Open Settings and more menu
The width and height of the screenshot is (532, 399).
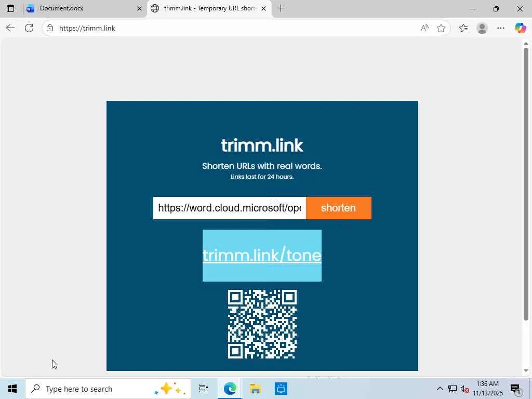[501, 28]
